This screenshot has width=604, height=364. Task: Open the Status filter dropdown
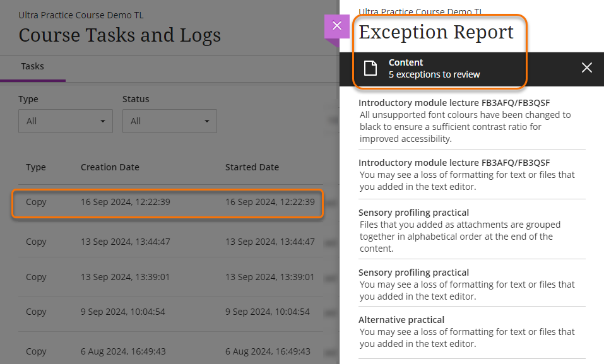tap(169, 121)
